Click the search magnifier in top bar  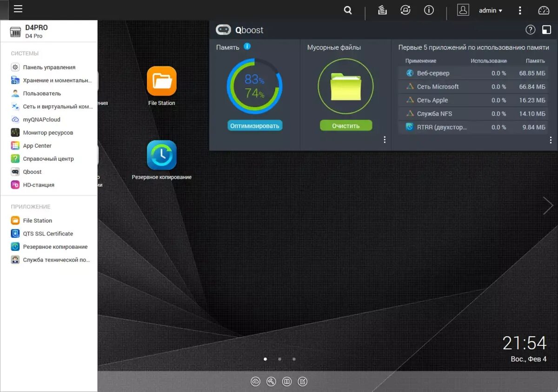pos(347,10)
